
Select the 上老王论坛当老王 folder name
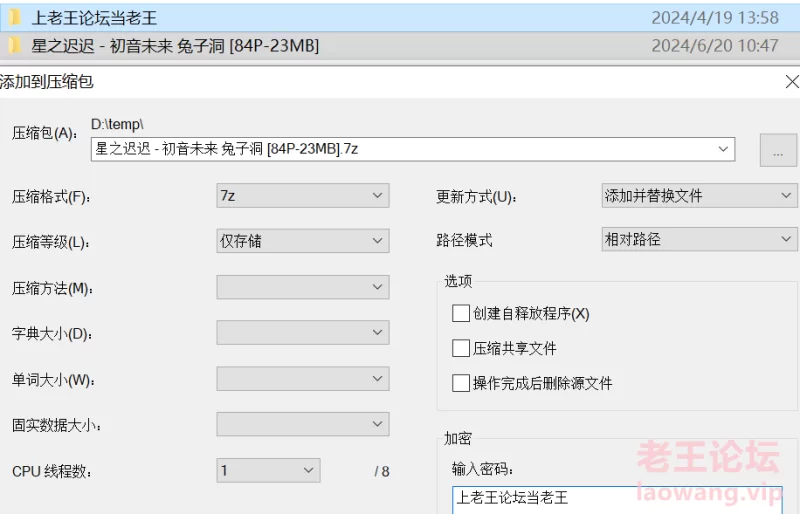point(94,18)
